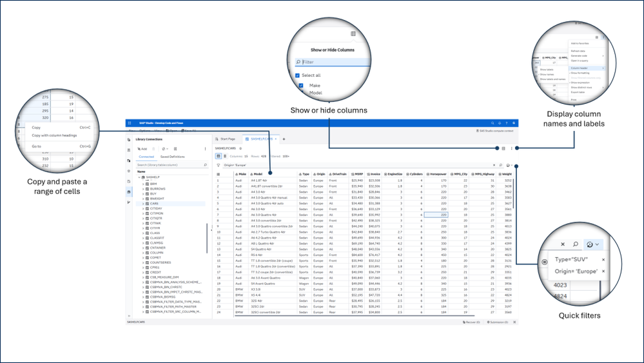Open the Libraries pane icon in the left sidebar
Viewport: 644px width, 363px height.
tap(128, 191)
